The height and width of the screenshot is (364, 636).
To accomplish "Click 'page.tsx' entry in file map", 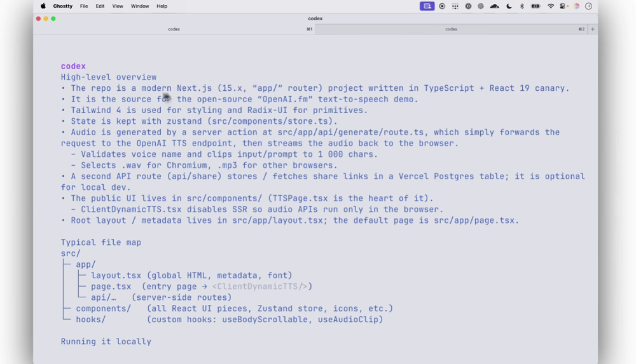I will point(111,286).
